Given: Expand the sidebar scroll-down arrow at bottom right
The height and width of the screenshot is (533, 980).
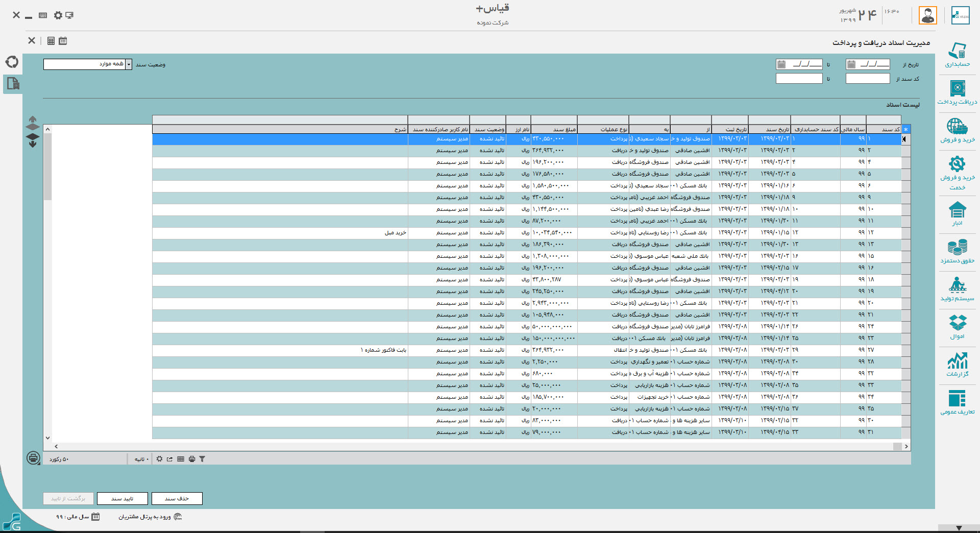Looking at the screenshot, I should click(x=959, y=528).
